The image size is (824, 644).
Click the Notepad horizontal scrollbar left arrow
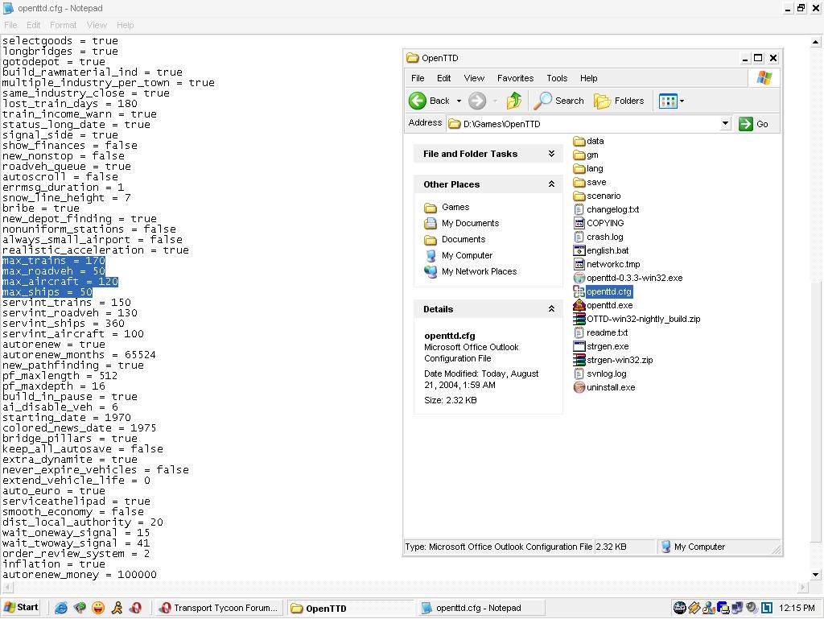click(7, 587)
